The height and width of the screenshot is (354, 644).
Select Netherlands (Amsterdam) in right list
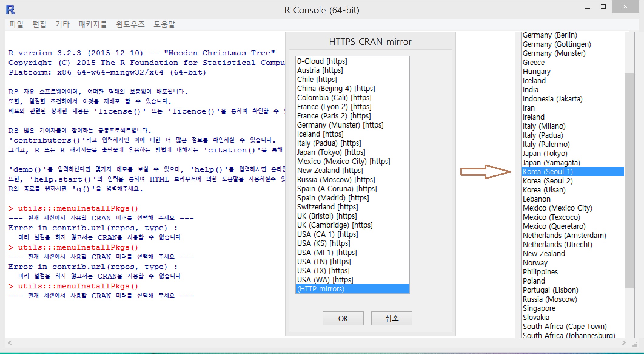[572, 235]
